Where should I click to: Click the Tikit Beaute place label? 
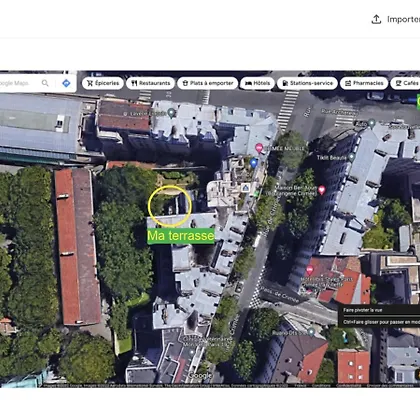click(332, 158)
